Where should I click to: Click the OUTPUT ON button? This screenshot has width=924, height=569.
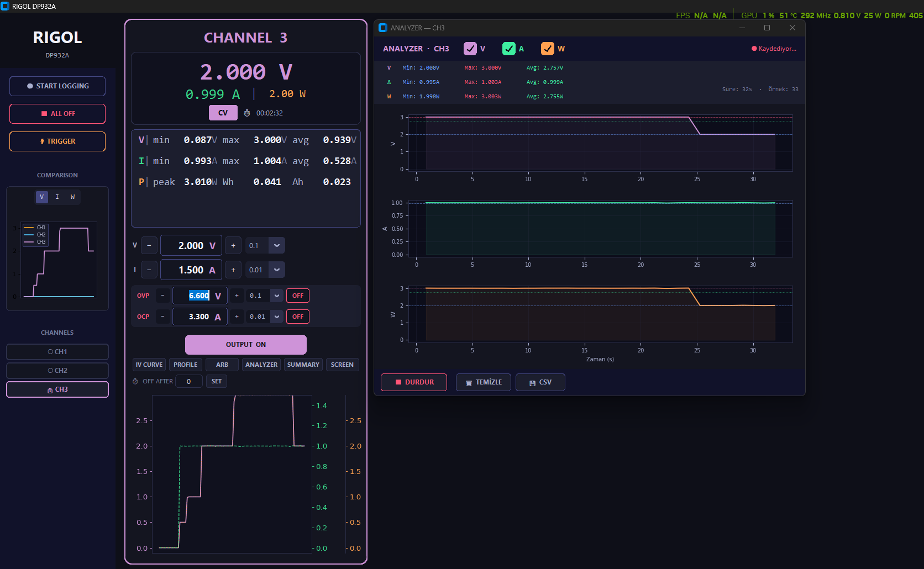(246, 345)
